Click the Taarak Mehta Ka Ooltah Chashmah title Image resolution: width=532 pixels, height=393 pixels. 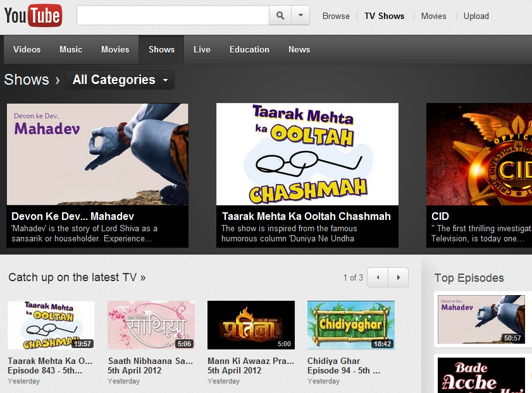click(x=306, y=216)
